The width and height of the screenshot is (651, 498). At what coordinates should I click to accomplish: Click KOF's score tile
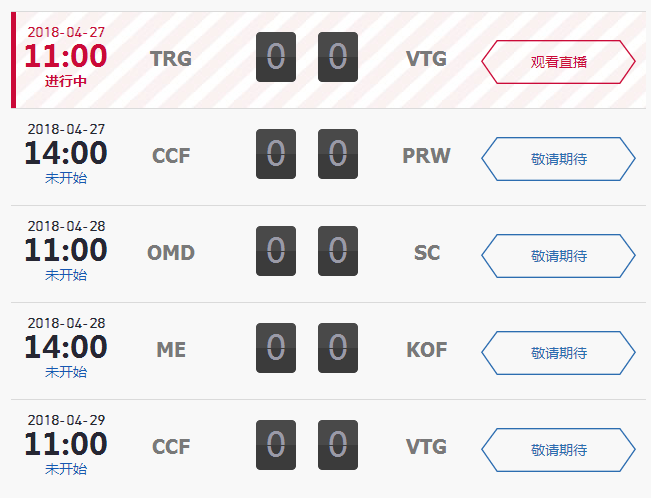pos(338,348)
